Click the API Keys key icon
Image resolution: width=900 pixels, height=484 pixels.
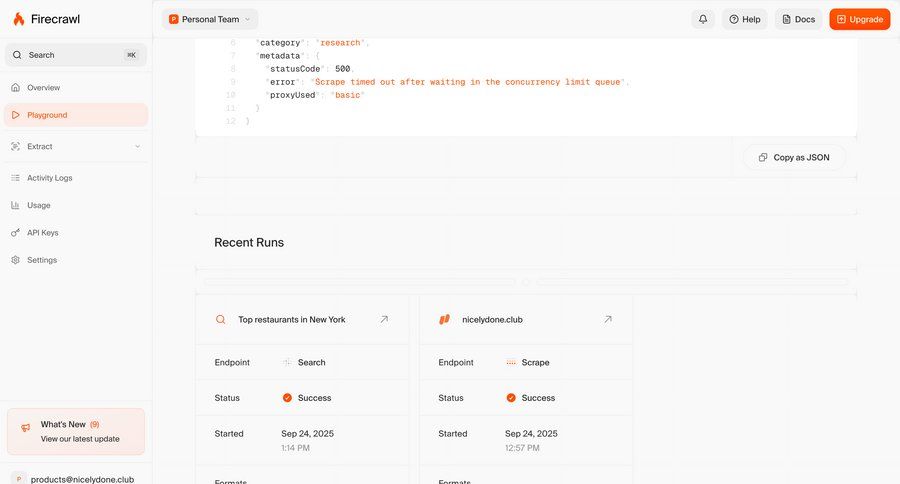pyautogui.click(x=16, y=233)
